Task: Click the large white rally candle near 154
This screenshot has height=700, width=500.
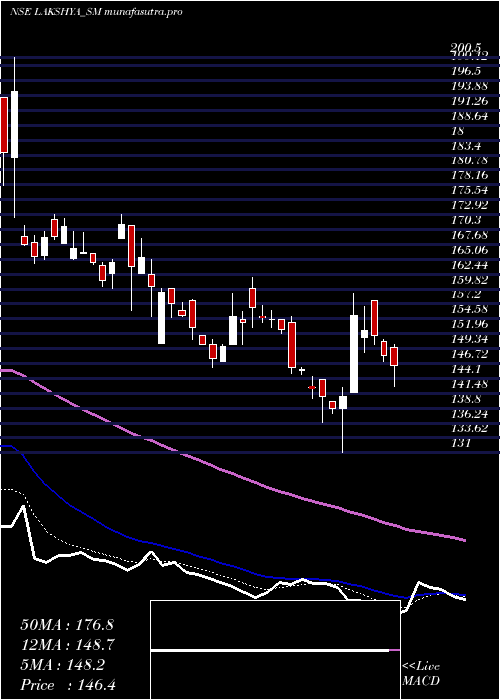Action: [354, 354]
